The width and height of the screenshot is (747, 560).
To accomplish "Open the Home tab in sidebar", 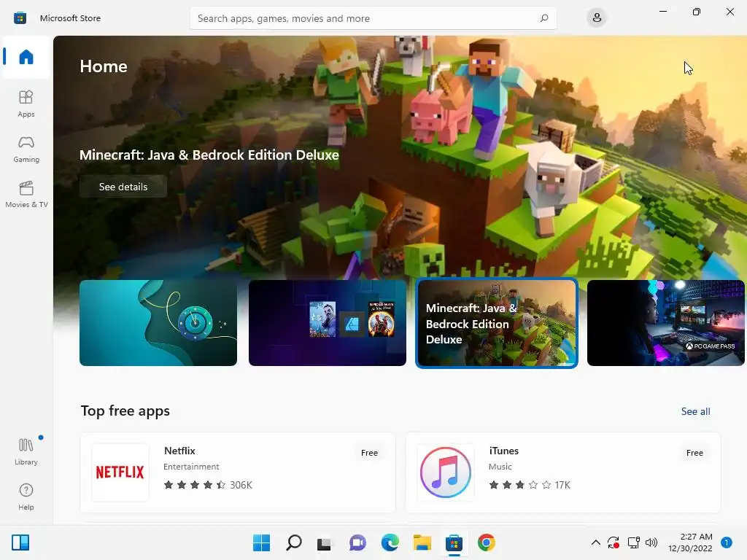I will point(26,57).
